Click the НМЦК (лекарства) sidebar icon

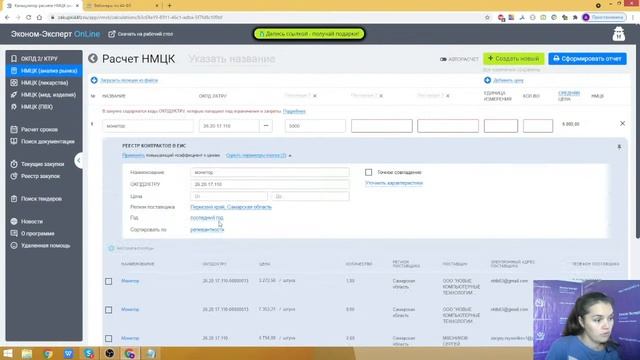[14, 82]
